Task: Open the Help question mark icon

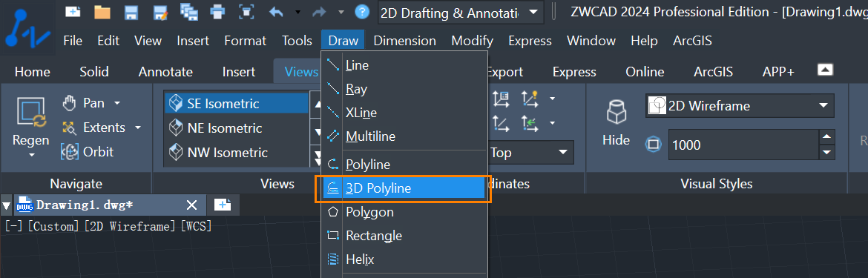Action: click(362, 12)
